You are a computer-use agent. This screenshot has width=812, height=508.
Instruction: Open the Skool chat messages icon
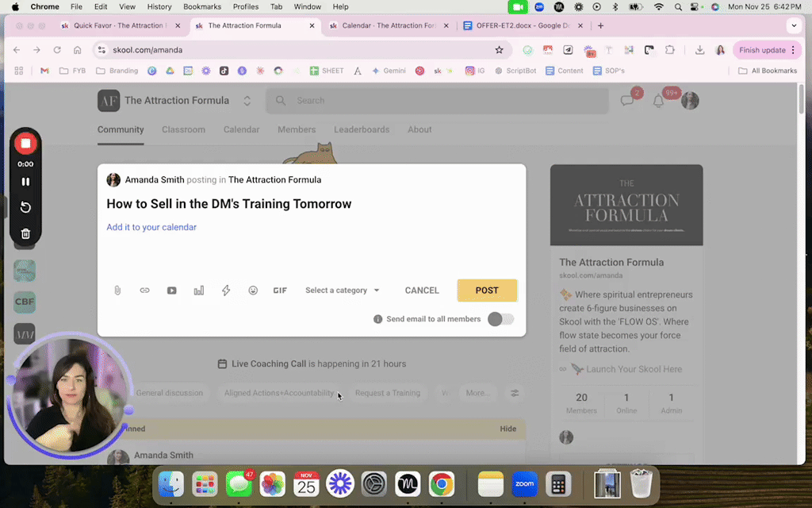(x=627, y=101)
